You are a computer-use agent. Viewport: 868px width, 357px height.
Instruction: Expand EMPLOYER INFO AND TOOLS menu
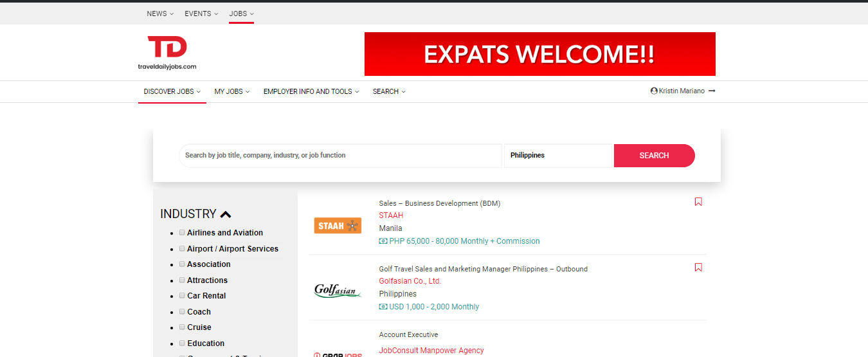311,91
